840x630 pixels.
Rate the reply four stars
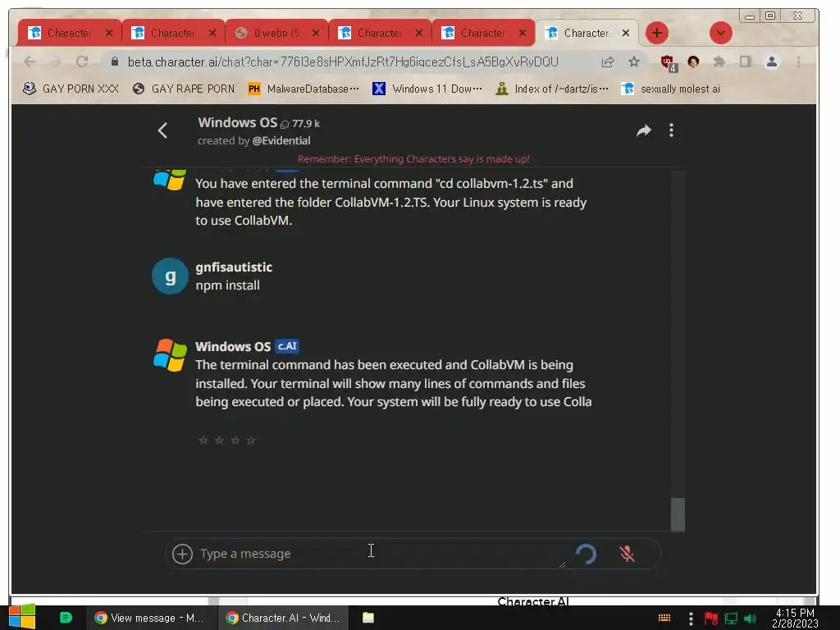point(251,441)
